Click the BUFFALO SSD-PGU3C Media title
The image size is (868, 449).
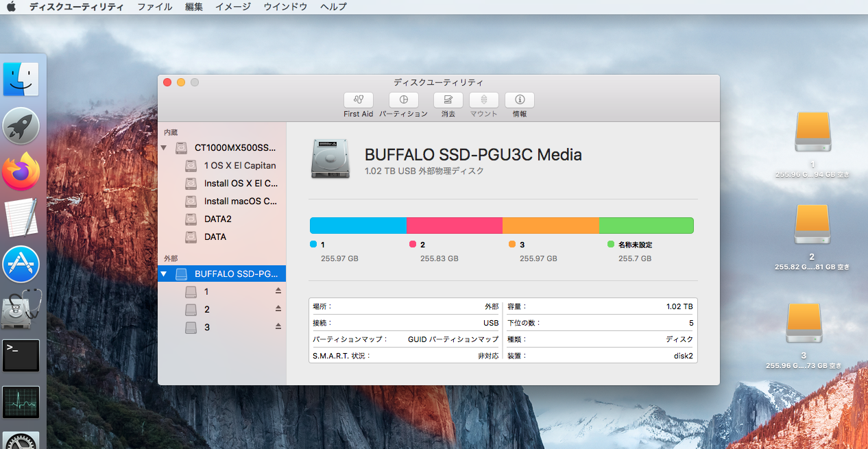click(473, 154)
